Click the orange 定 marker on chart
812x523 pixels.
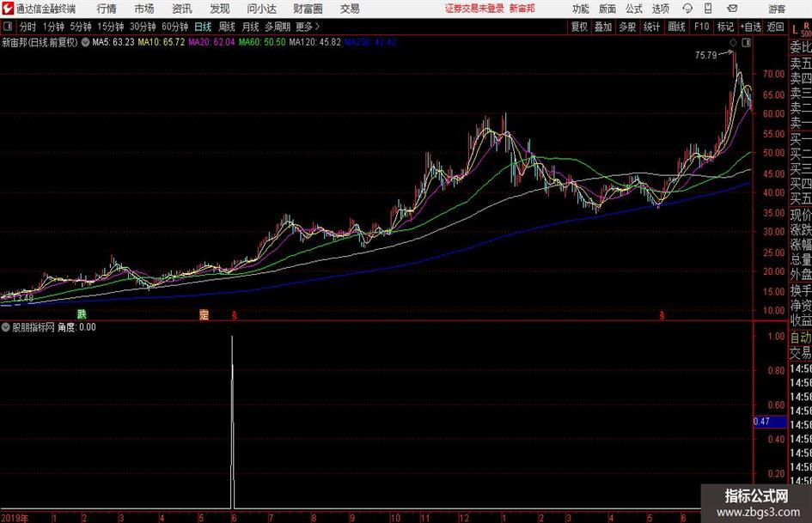pyautogui.click(x=204, y=313)
